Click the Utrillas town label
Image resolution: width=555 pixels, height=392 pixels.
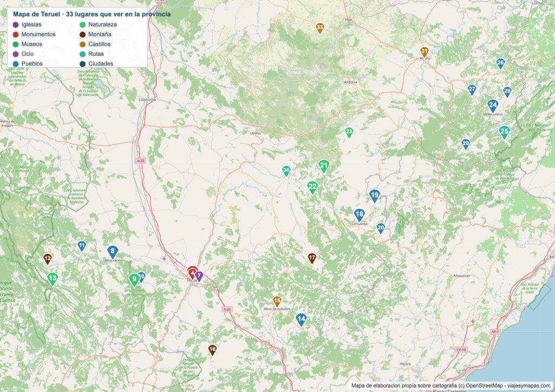pyautogui.click(x=256, y=133)
